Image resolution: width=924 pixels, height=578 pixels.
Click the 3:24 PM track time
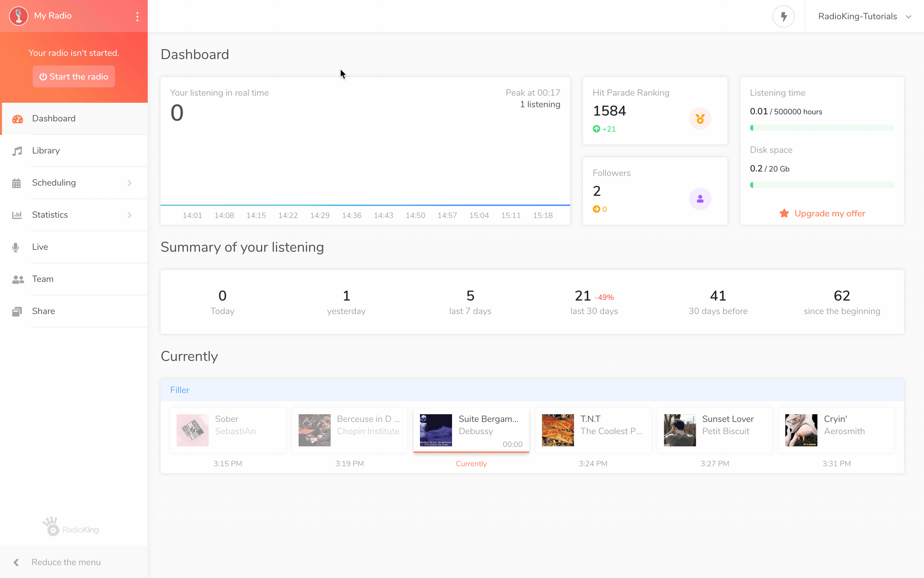click(x=593, y=464)
